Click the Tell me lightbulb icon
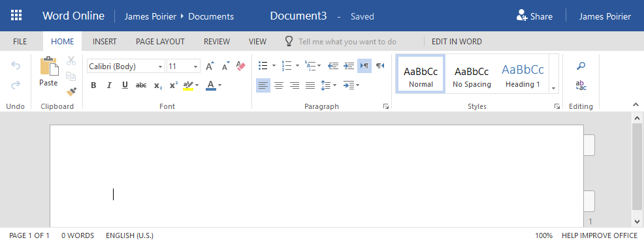The image size is (644, 242). 289,41
